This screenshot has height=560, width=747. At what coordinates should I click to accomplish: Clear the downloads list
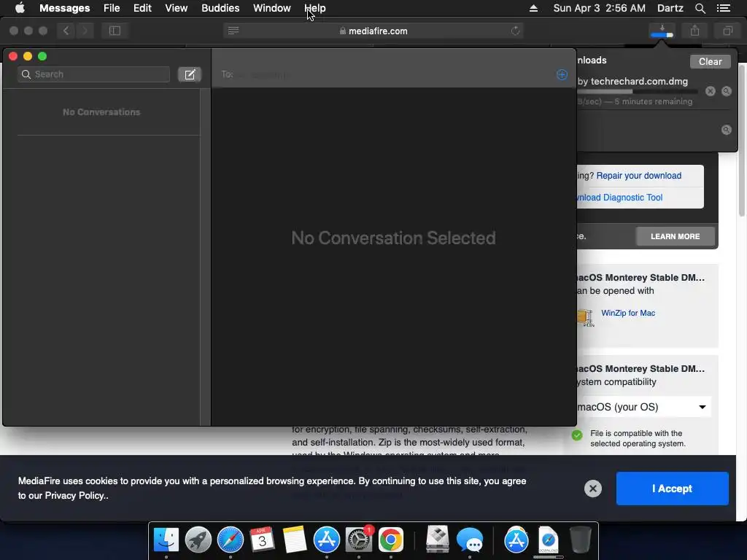coord(710,61)
